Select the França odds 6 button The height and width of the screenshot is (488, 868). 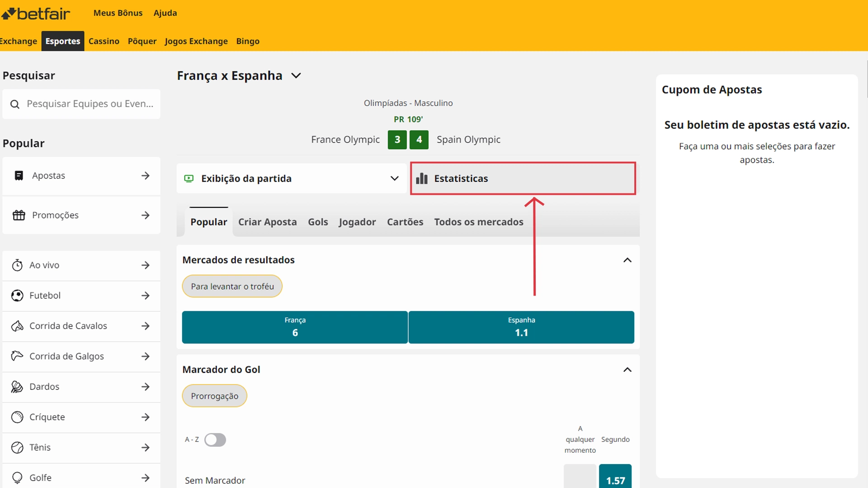(295, 327)
